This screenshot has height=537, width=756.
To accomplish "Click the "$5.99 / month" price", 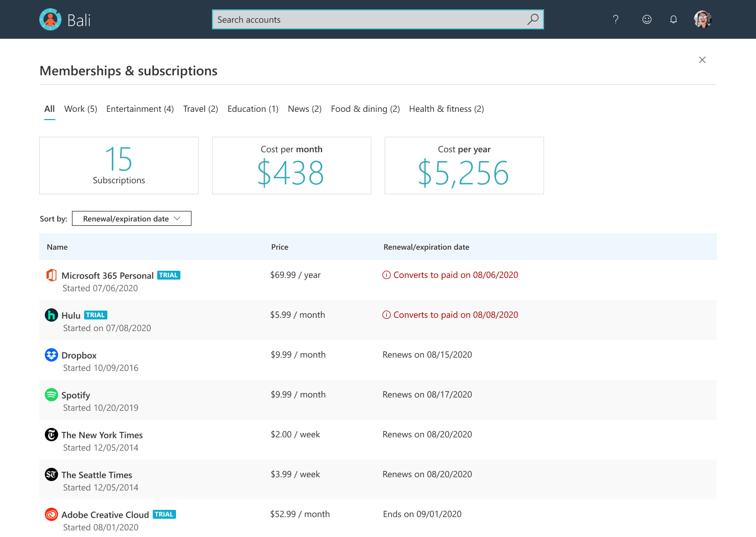I will coord(298,315).
